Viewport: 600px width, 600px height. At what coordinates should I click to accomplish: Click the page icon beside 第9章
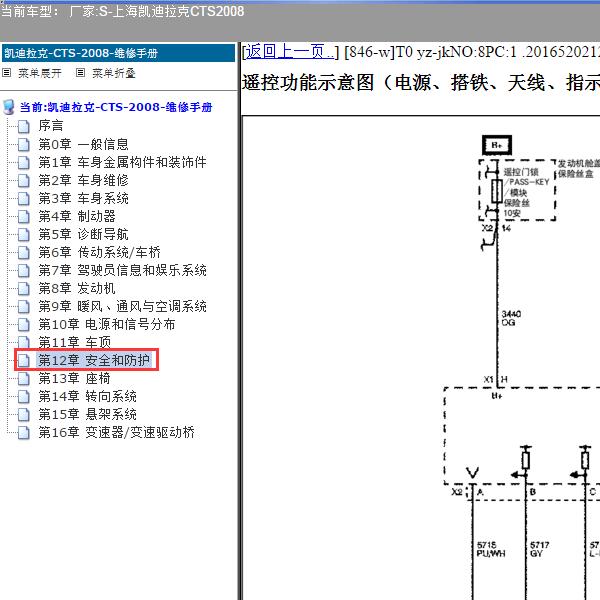click(24, 307)
